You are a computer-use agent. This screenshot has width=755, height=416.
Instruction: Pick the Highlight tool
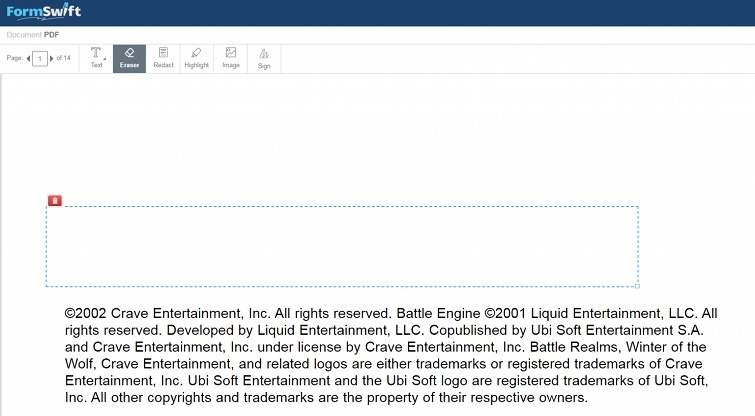point(196,58)
